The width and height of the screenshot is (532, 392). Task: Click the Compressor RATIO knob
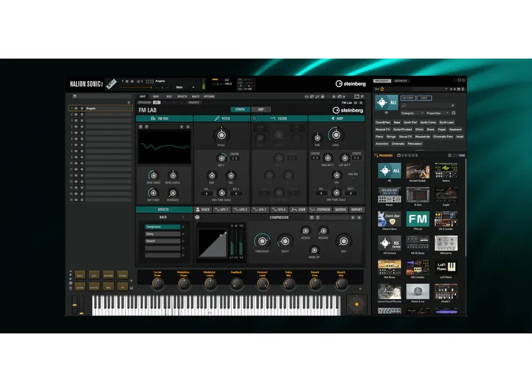285,241
